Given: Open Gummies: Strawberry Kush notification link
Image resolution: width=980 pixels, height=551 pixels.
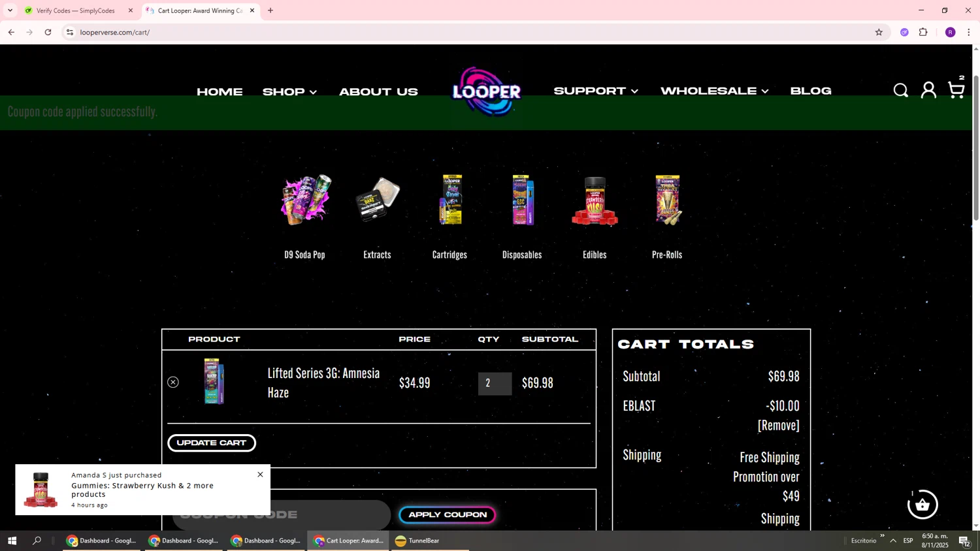Looking at the screenshot, I should click(x=142, y=490).
